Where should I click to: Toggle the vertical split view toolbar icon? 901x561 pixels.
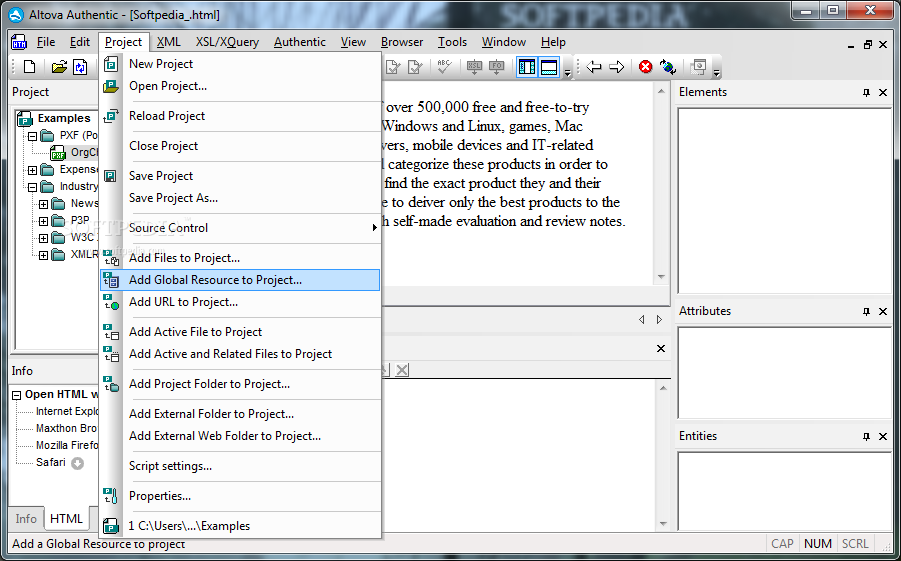coord(526,67)
